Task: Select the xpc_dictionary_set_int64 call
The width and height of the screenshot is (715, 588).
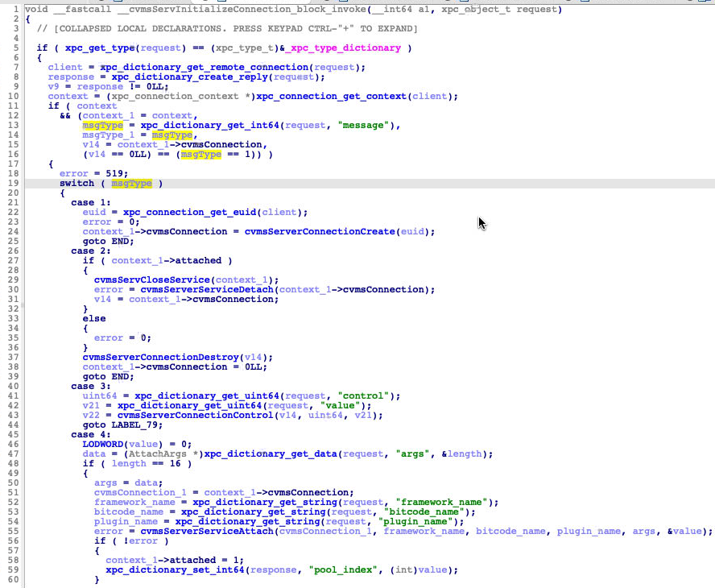Action: pos(174,569)
